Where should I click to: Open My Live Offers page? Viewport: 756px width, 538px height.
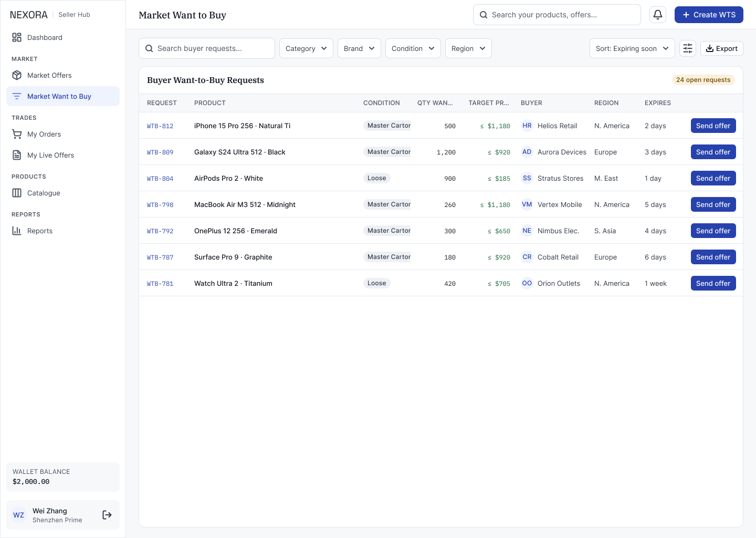63,155
